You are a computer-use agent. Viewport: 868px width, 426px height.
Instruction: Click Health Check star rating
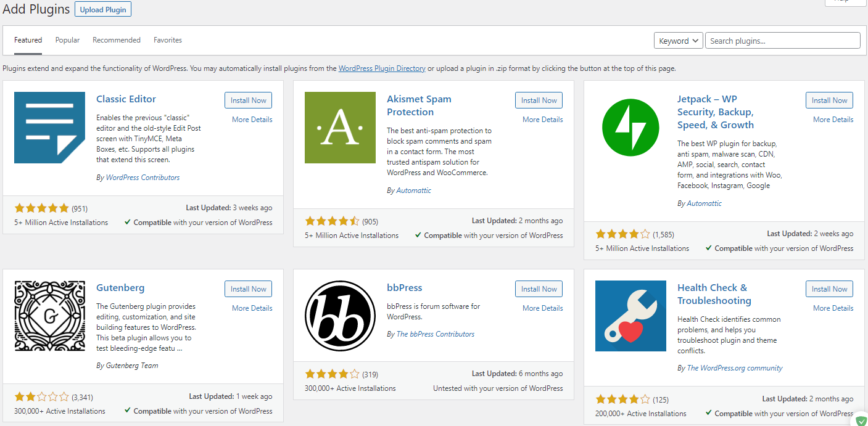tap(622, 399)
